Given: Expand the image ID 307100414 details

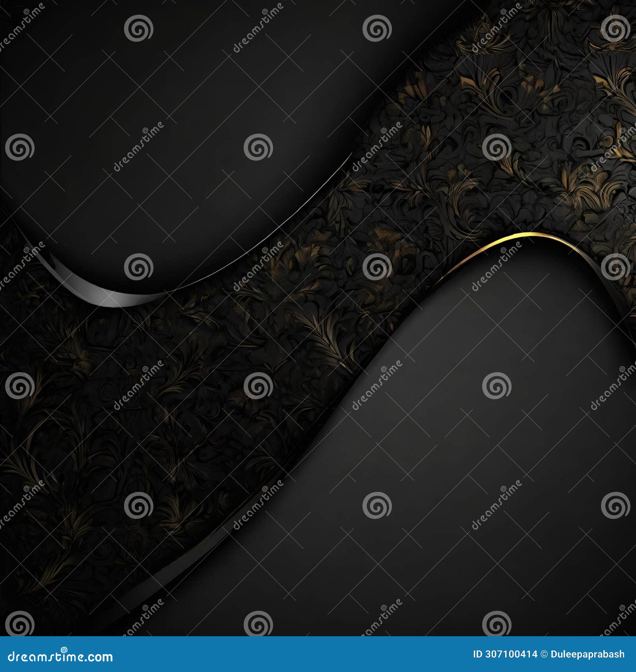Looking at the screenshot, I should coord(505,655).
